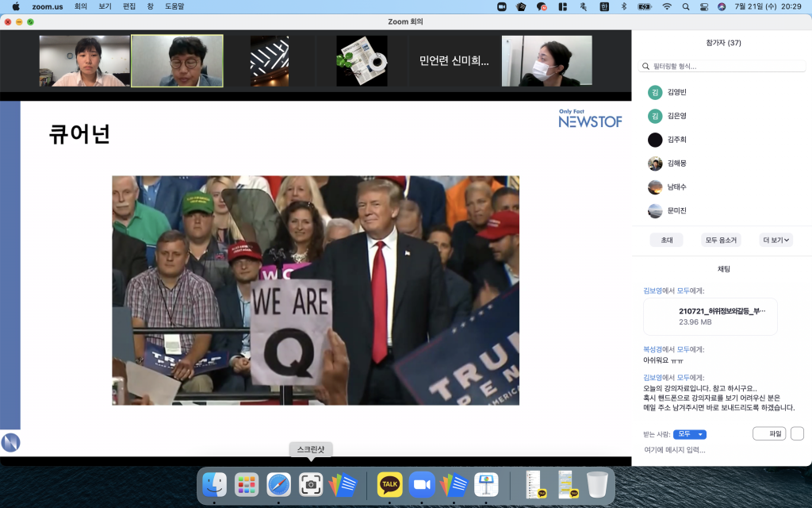Click the Zoom app icon in dock
The image size is (812, 508).
(x=422, y=484)
